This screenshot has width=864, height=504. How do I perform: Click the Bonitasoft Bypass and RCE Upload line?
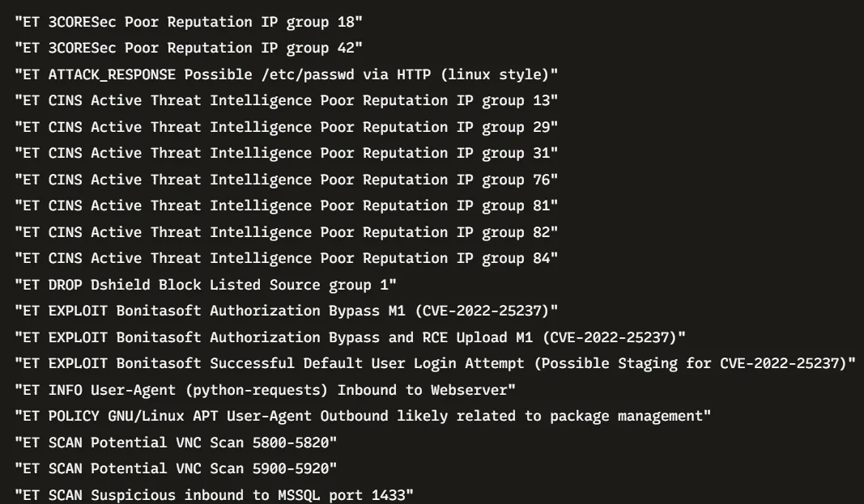[x=351, y=337]
